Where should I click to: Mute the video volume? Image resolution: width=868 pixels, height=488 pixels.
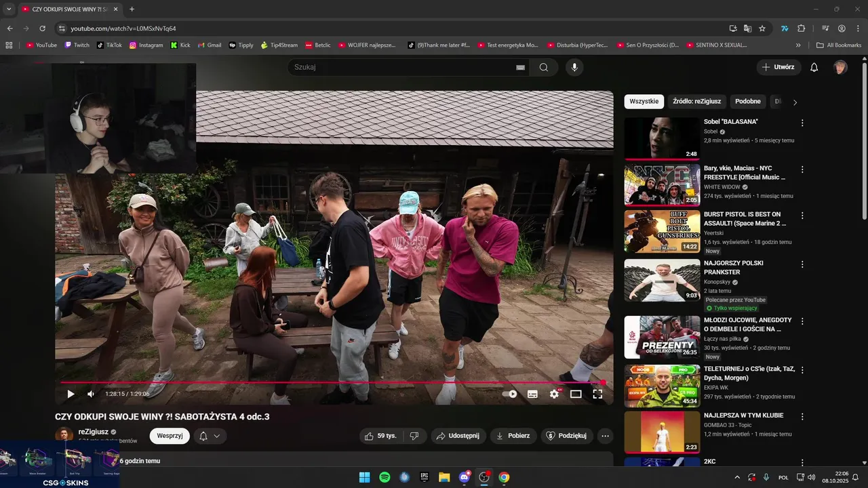pyautogui.click(x=91, y=394)
